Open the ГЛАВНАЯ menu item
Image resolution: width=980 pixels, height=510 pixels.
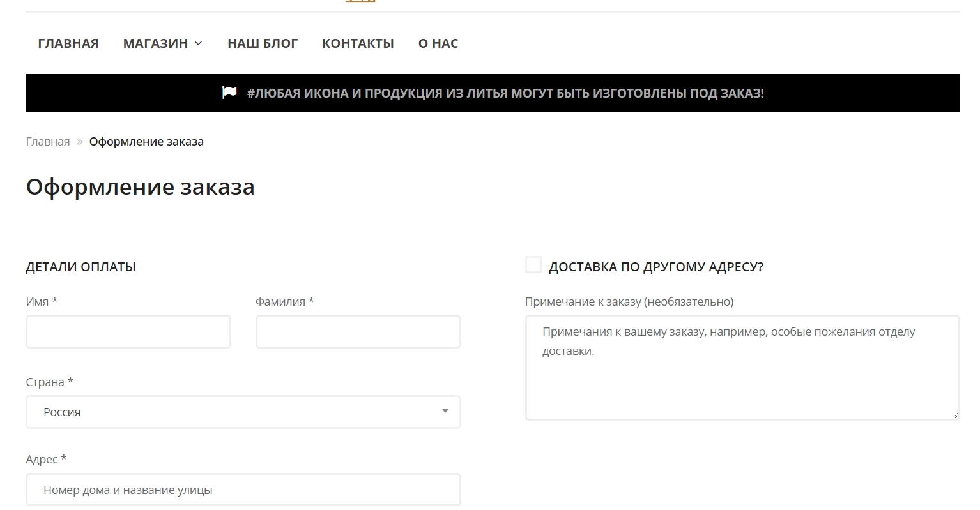[x=68, y=43]
